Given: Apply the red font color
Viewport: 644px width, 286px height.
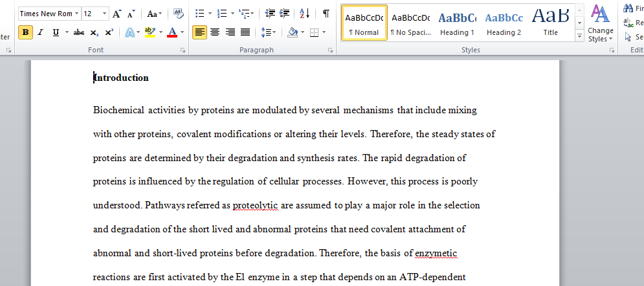Looking at the screenshot, I should pyautogui.click(x=172, y=32).
